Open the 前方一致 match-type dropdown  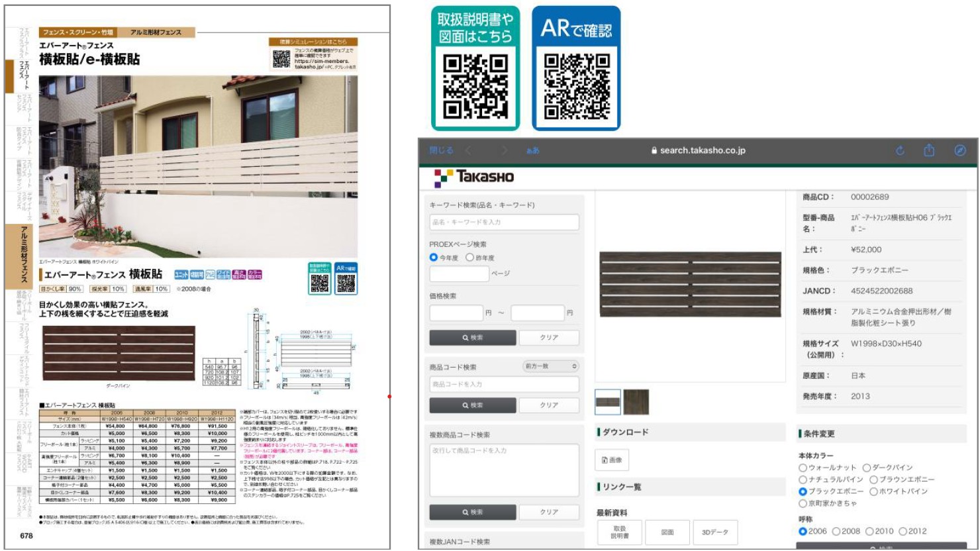coord(550,366)
